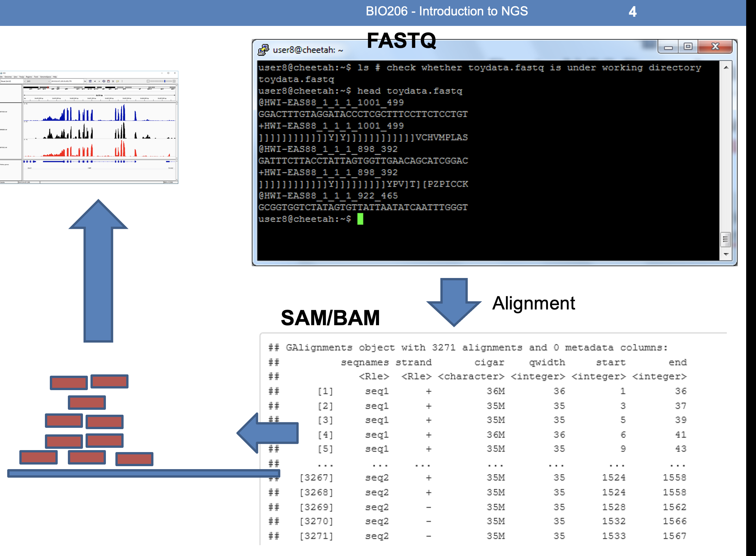Click the blue coverage track in IGV
756x556 pixels.
(99, 113)
